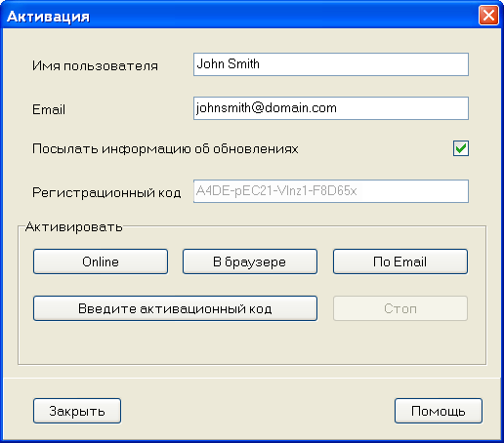Viewport: 504px width, 443px height.
Task: Click 'Введите активационный код' button
Action: pyautogui.click(x=175, y=308)
